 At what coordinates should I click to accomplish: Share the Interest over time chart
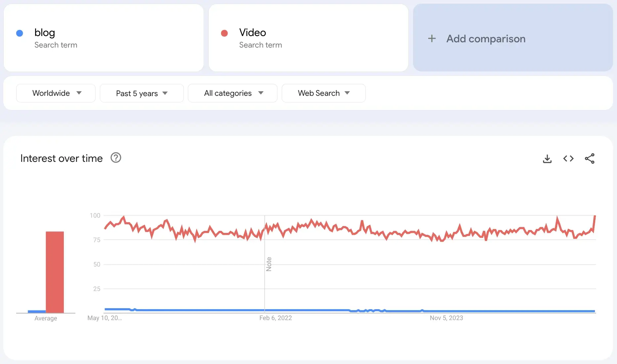pos(590,159)
